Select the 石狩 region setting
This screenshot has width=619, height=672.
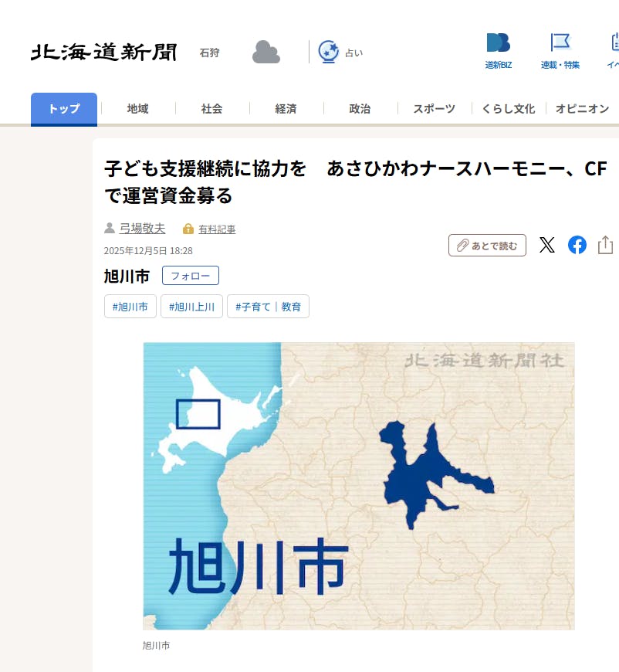coord(209,53)
